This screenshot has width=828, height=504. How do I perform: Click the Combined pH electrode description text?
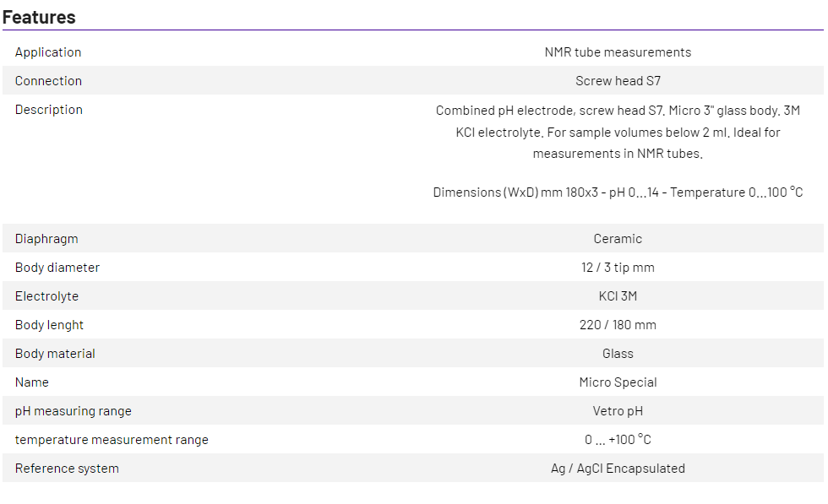pyautogui.click(x=618, y=132)
